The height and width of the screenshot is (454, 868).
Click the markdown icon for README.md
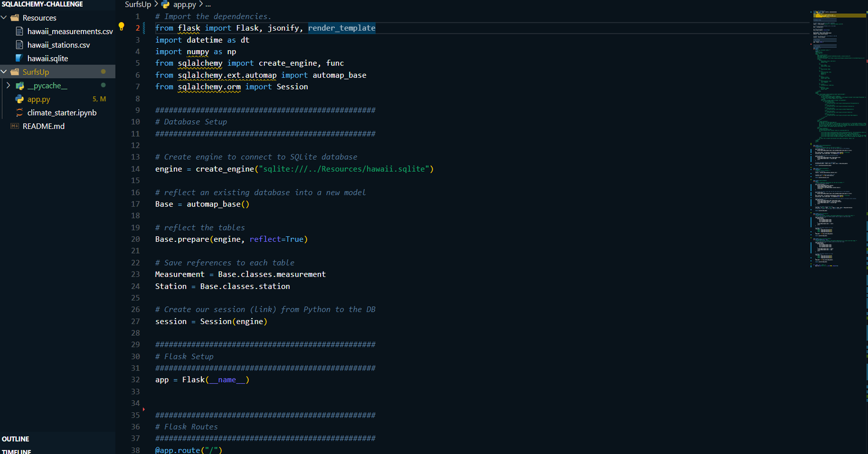(15, 126)
